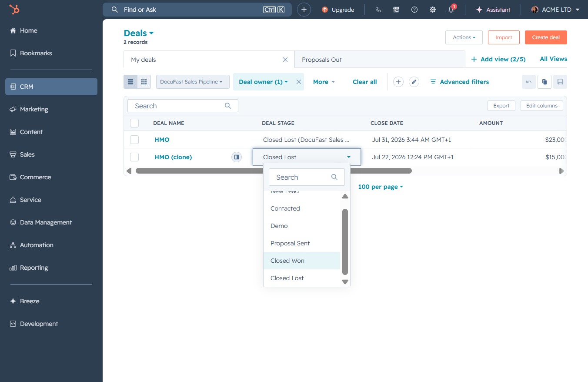
Task: Open All Views link
Action: click(553, 59)
